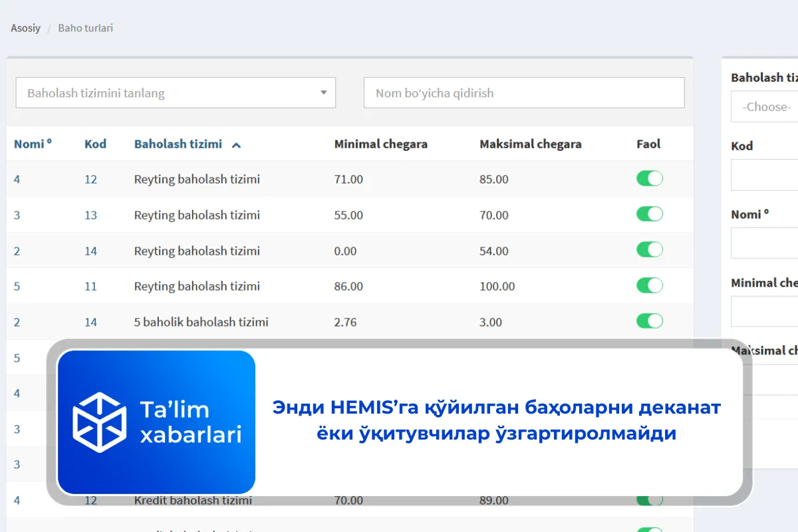
Task: Click the Minimal chegara column header
Action: (381, 144)
